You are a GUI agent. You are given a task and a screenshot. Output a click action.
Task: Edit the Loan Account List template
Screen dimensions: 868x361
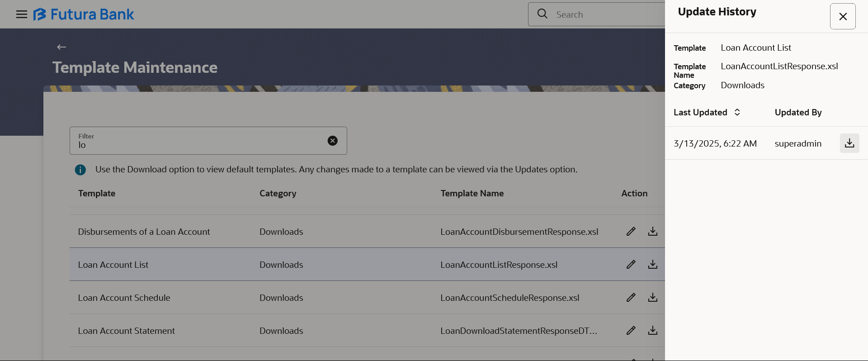click(631, 265)
